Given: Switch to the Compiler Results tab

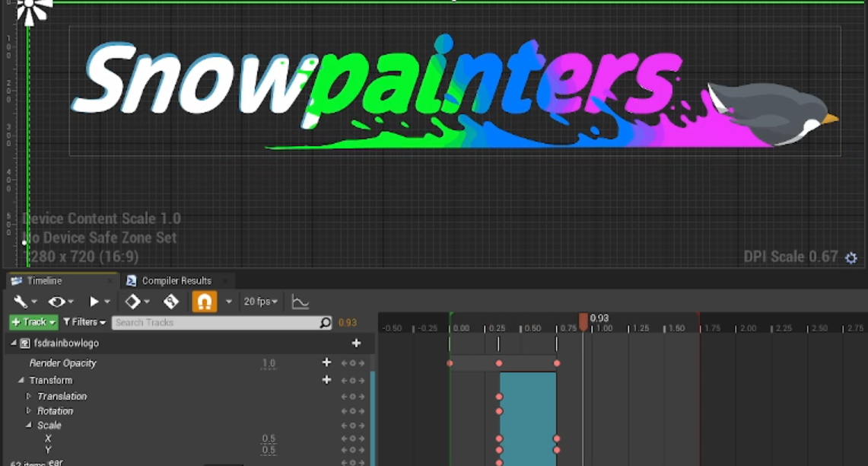Looking at the screenshot, I should tap(176, 281).
